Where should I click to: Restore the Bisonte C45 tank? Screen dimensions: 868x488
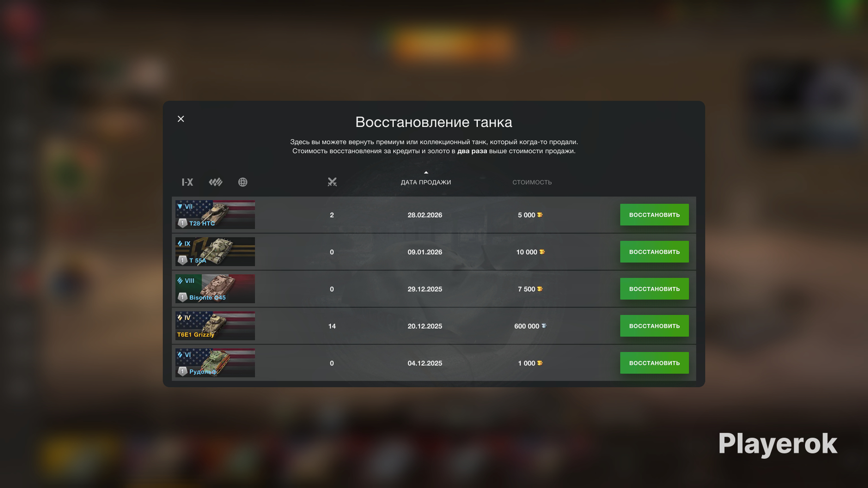654,289
